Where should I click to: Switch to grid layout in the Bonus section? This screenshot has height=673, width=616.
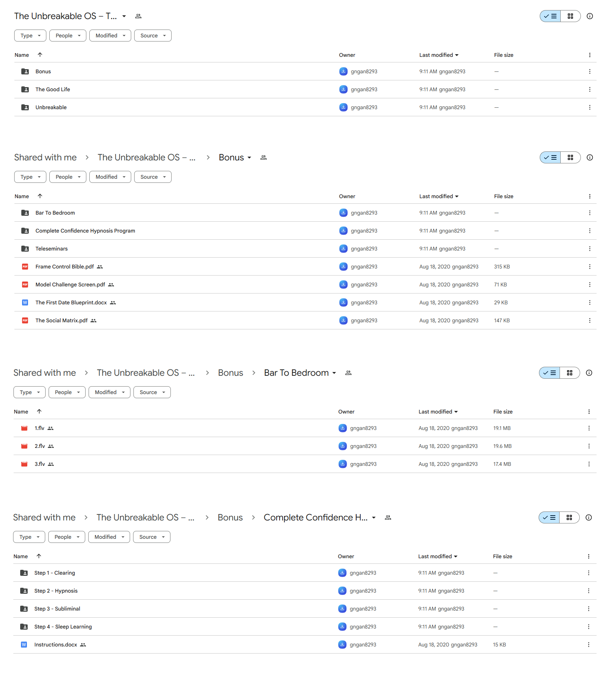click(570, 157)
